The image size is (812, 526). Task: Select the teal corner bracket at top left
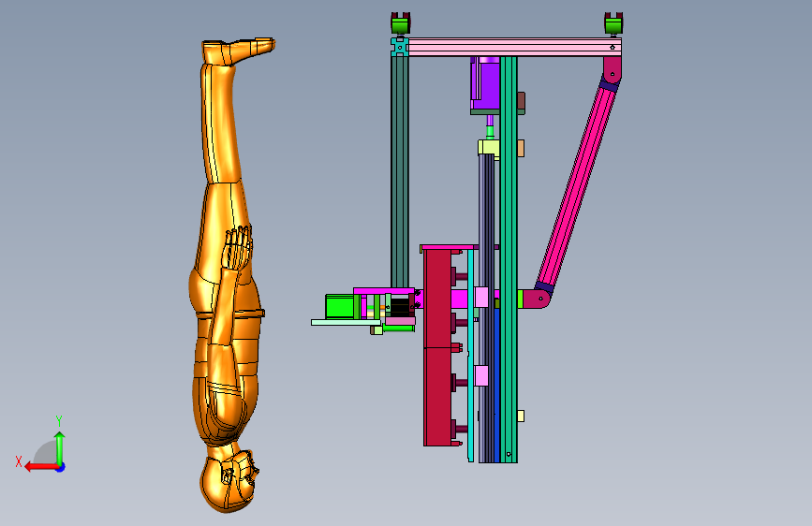(x=399, y=47)
